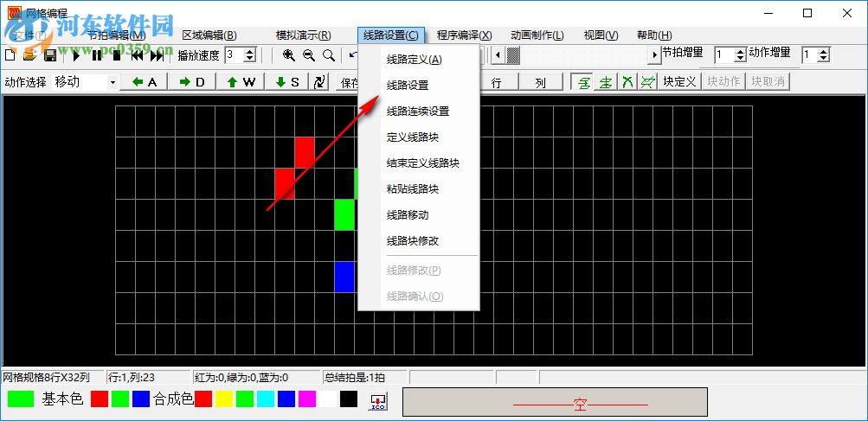Click the ICO export icon near color palette

click(378, 401)
